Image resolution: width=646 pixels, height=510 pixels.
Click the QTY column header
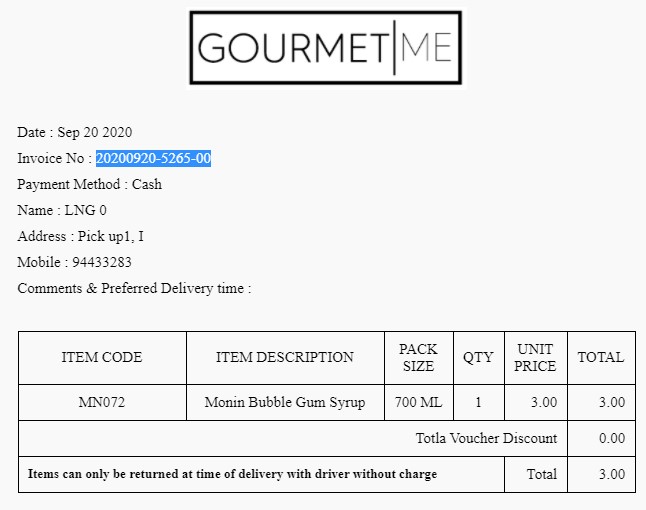coord(478,357)
